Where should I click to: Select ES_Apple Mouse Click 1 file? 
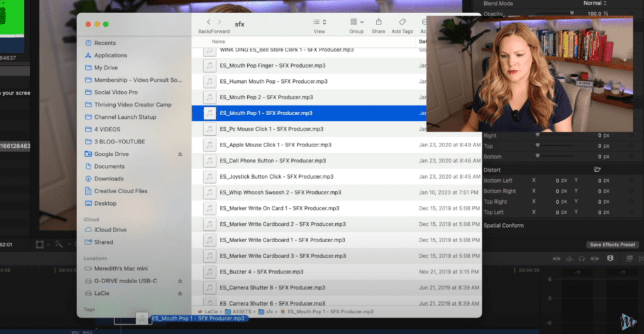pos(275,145)
